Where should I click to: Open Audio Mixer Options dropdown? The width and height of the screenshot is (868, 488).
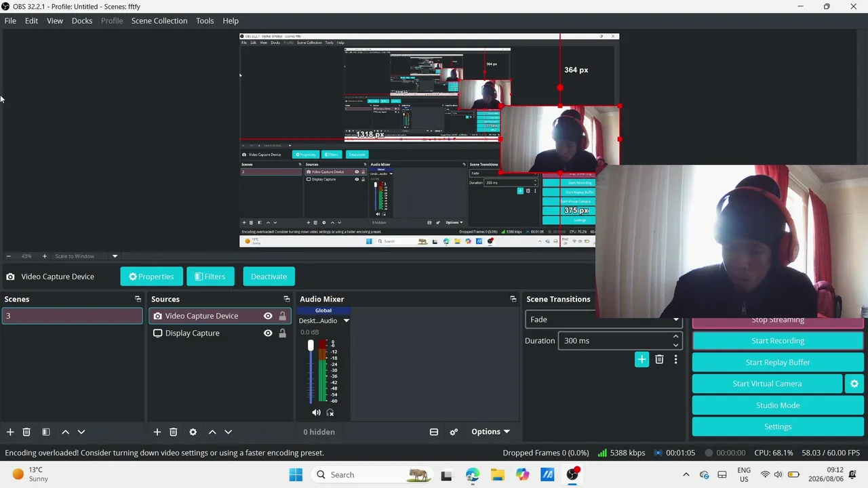(490, 432)
